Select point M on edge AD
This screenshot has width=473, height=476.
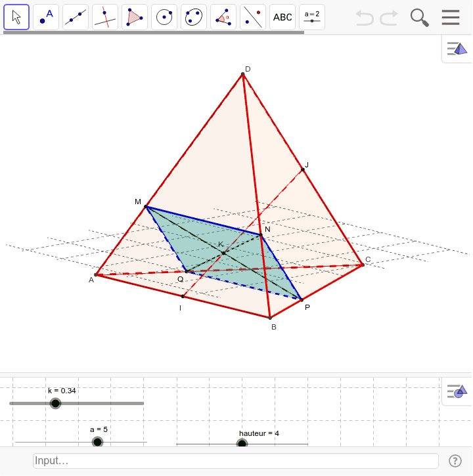point(146,207)
